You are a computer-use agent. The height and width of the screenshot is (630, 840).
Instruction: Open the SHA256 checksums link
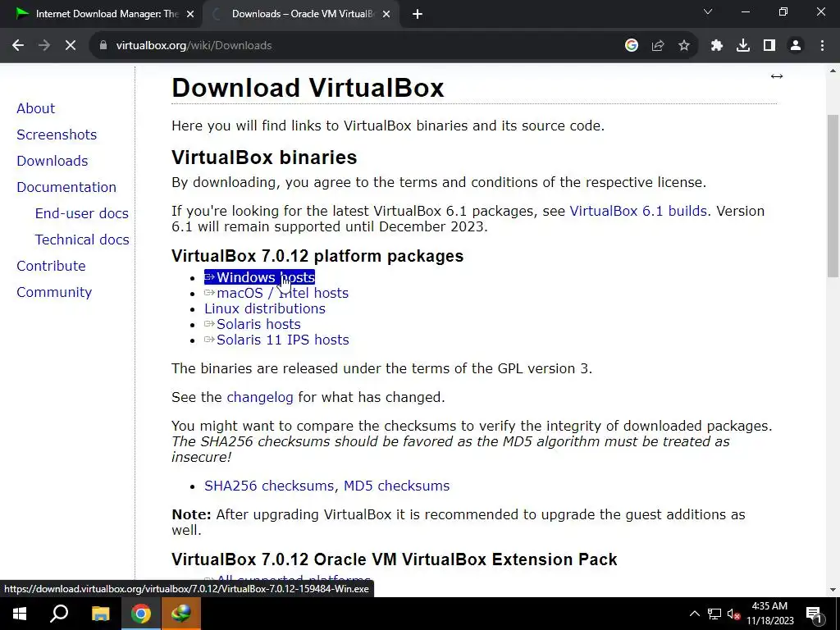(x=269, y=486)
